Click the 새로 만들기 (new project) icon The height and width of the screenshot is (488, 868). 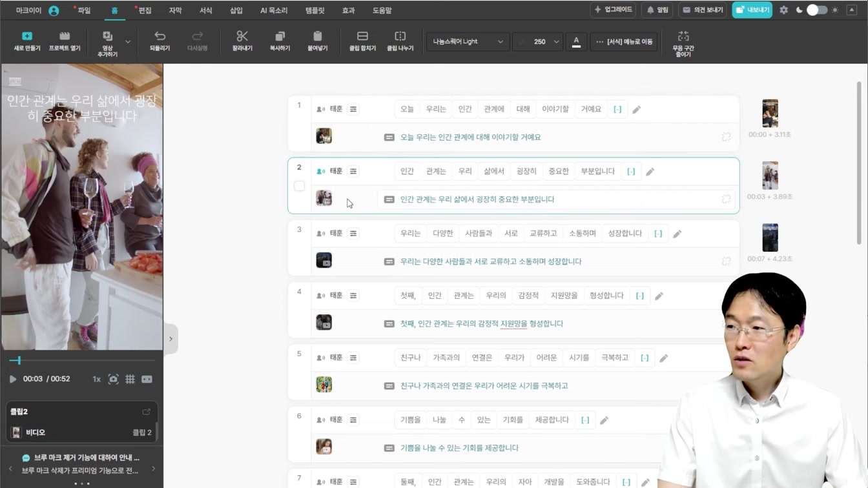[27, 41]
